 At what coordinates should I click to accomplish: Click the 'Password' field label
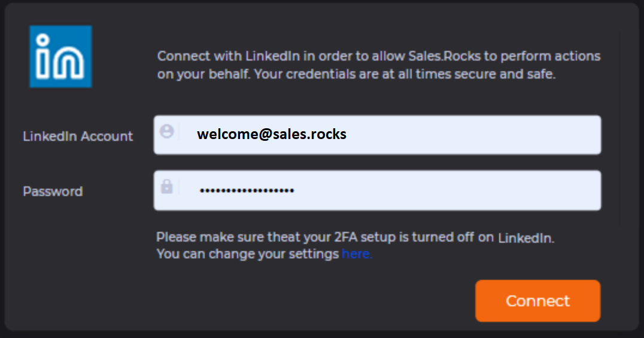(53, 191)
